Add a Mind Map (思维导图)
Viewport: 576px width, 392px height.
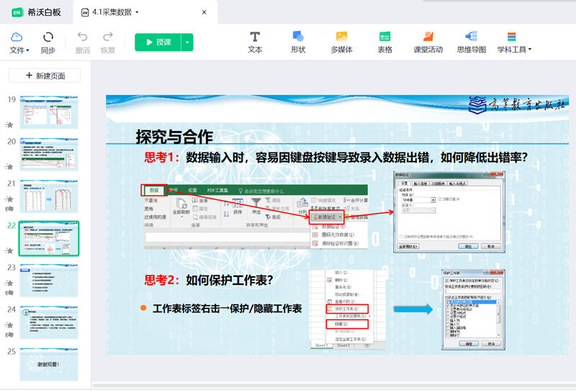(x=472, y=42)
